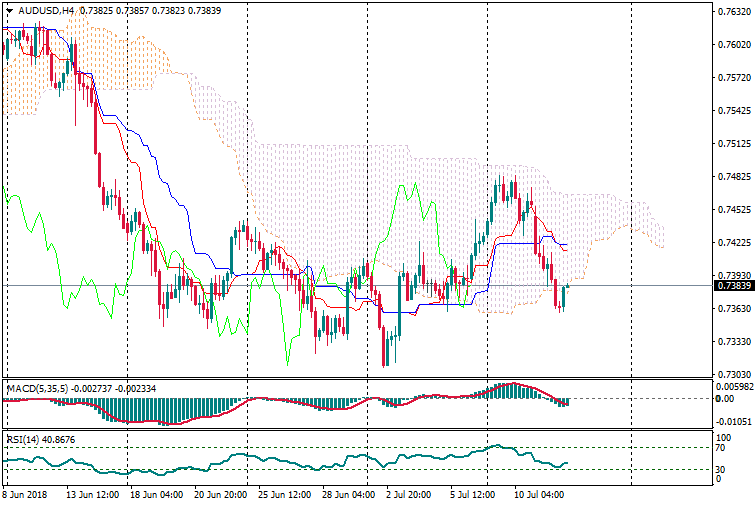Click the highlighted current price label 0.73839
Viewport: 755px width, 506px height.
tap(734, 286)
